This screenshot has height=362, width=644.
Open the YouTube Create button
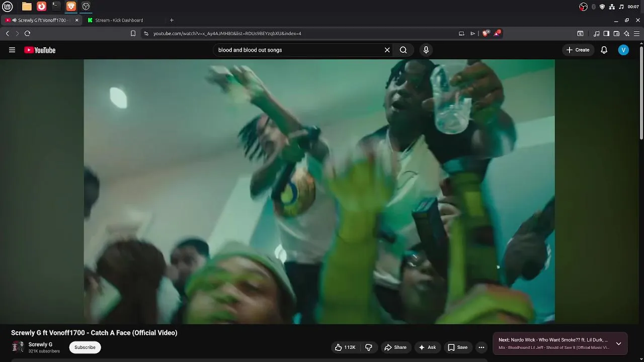pyautogui.click(x=578, y=50)
